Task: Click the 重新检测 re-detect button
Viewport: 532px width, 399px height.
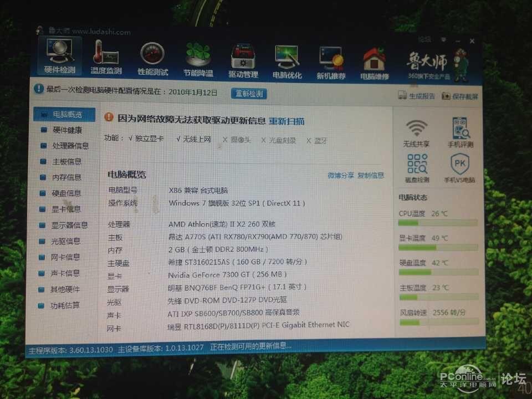Action: click(x=249, y=94)
